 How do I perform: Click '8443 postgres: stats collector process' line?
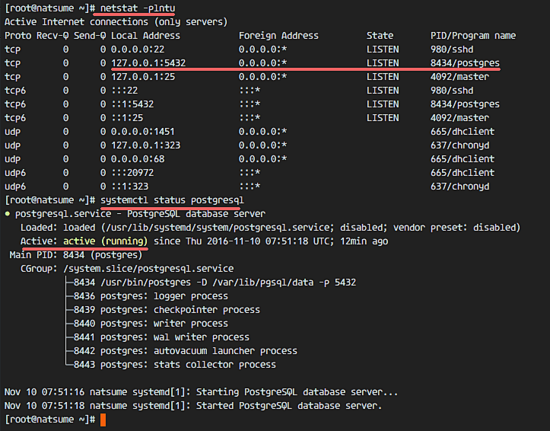point(175,364)
